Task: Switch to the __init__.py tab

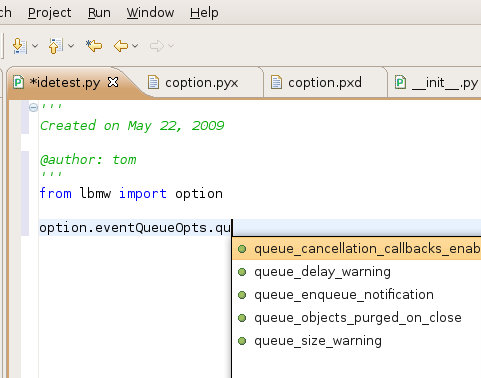Action: tap(445, 83)
